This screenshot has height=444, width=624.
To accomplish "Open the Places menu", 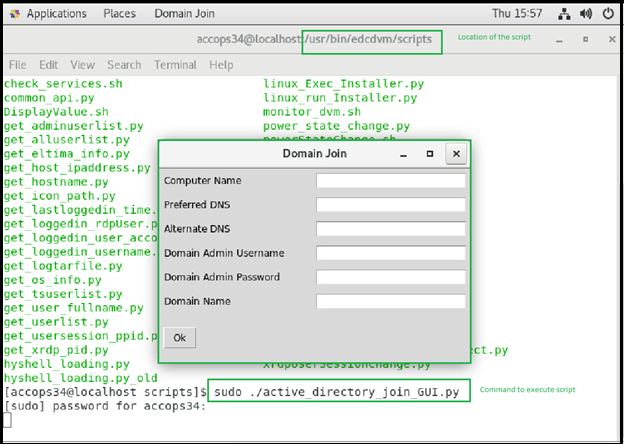I will click(119, 14).
